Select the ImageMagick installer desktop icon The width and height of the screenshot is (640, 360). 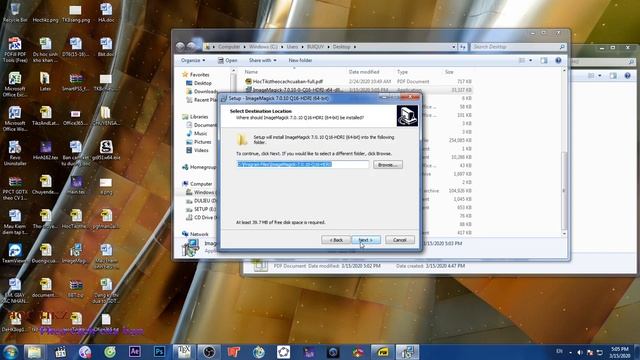[76, 253]
